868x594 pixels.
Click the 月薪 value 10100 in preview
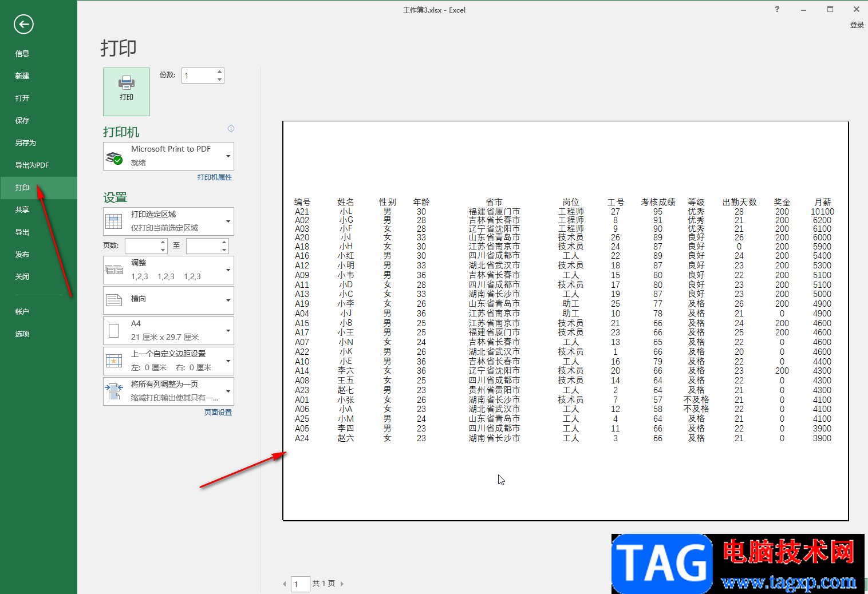point(822,212)
